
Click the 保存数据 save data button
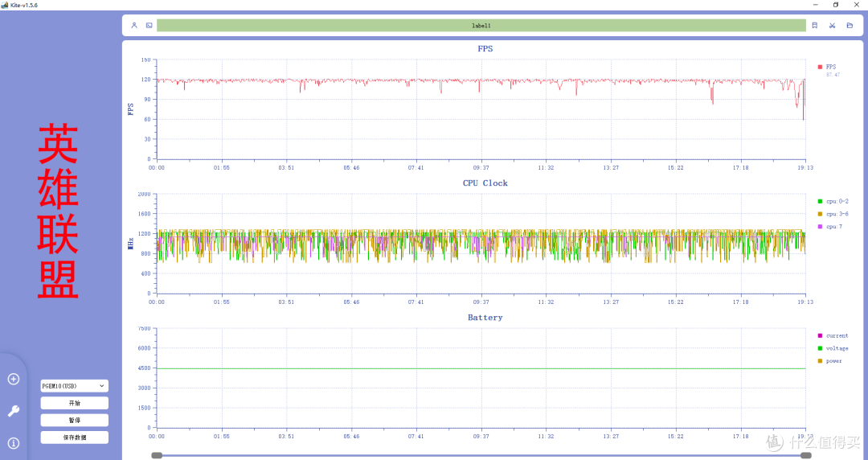74,437
